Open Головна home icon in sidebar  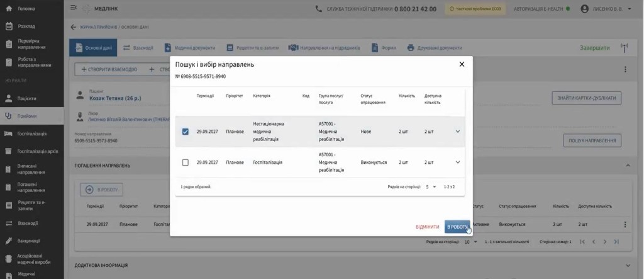point(9,8)
